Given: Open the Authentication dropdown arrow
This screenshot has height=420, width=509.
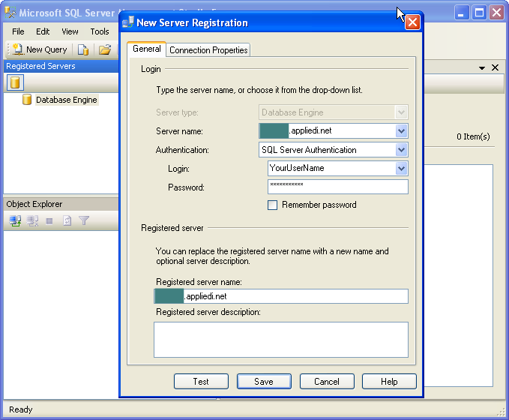Looking at the screenshot, I should click(x=401, y=150).
